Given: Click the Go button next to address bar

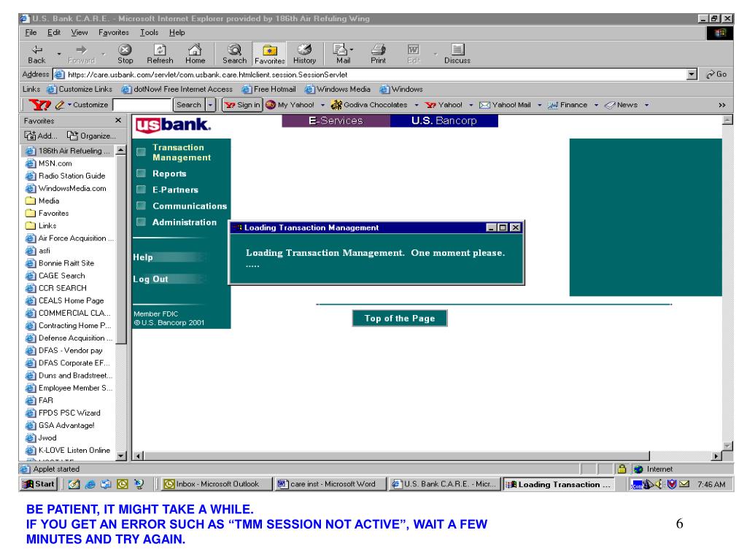Looking at the screenshot, I should click(716, 74).
